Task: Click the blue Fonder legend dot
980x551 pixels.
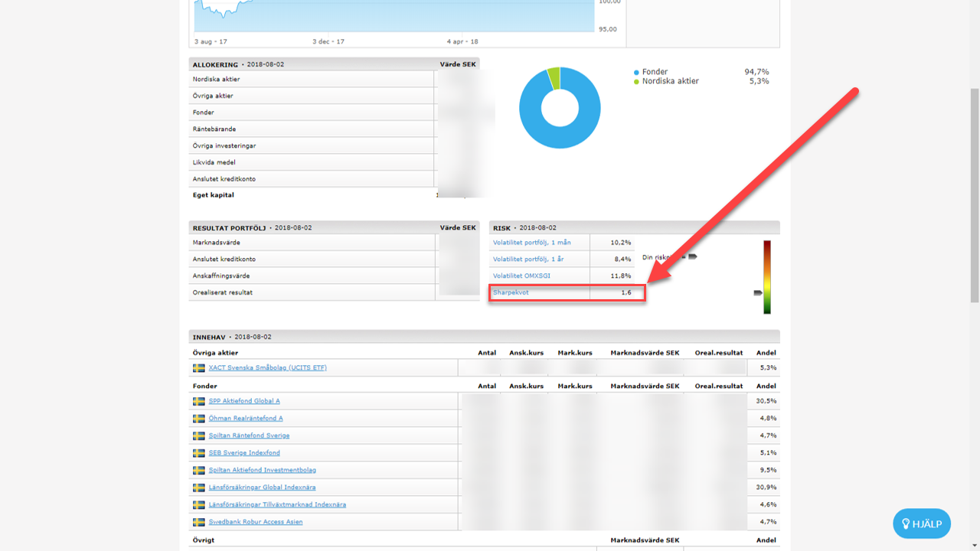Action: click(636, 72)
